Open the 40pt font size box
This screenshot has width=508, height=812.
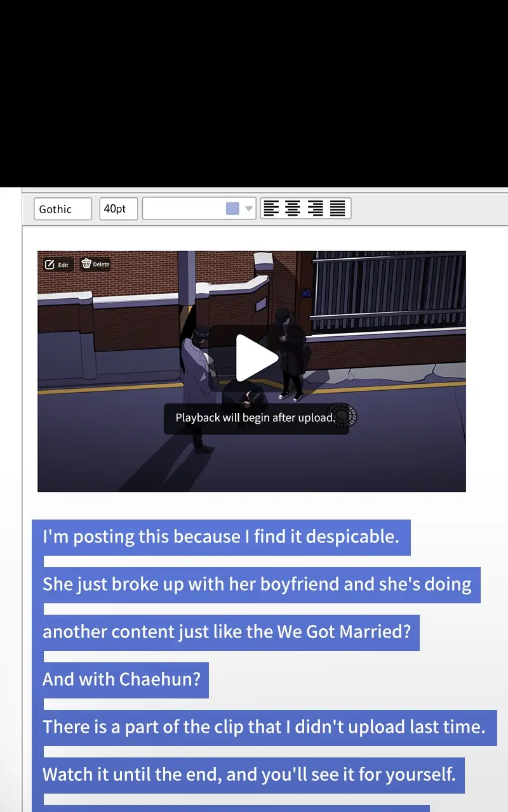coord(118,209)
